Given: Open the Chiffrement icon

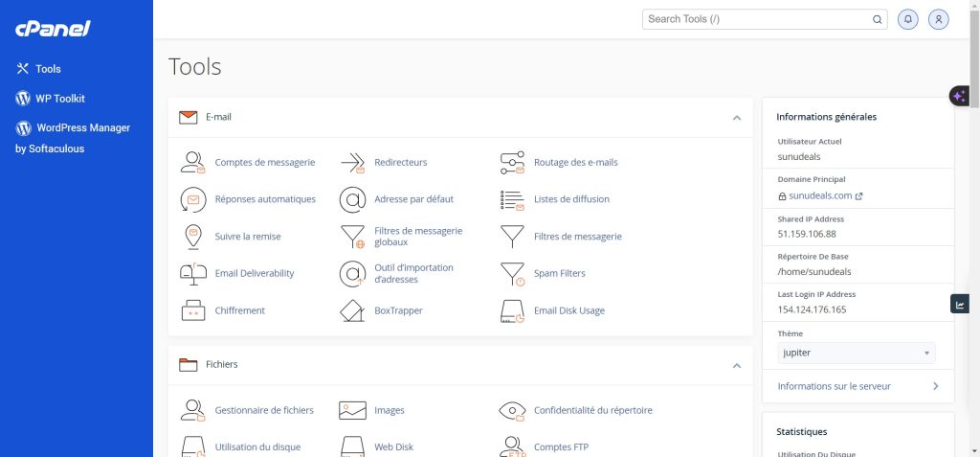Looking at the screenshot, I should [x=193, y=310].
